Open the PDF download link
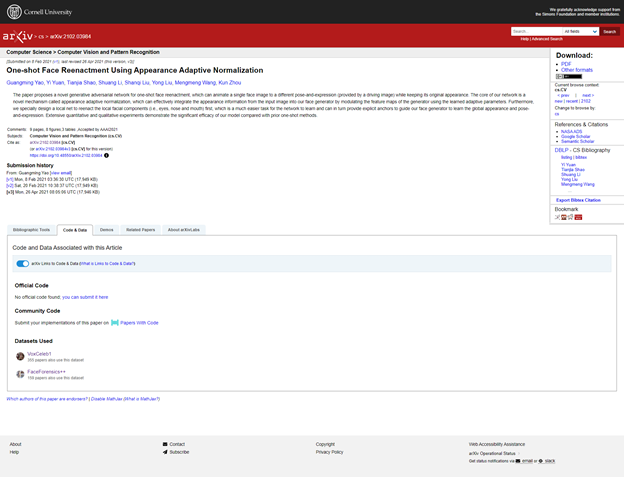The height and width of the screenshot is (477, 624). 566,63
